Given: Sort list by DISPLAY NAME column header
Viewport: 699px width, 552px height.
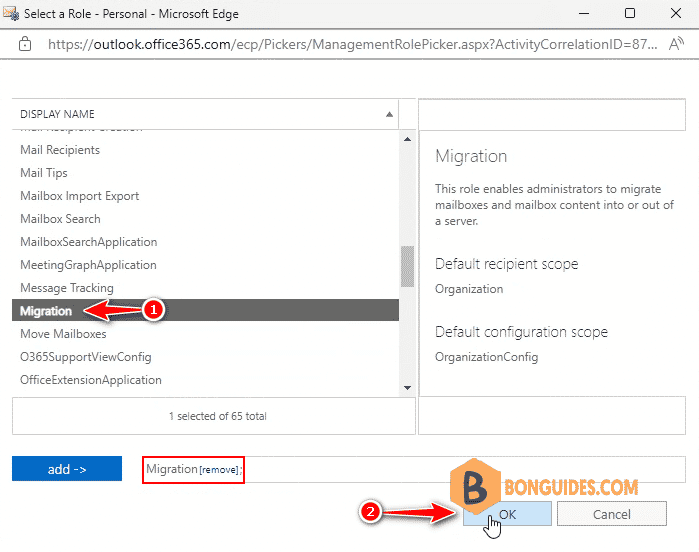Looking at the screenshot, I should (57, 114).
